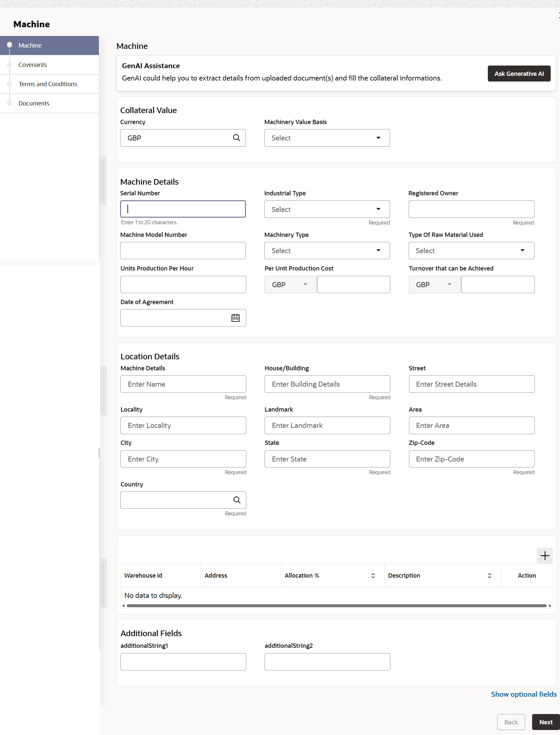Go to the Covenants step
The image size is (560, 735).
pos(49,65)
